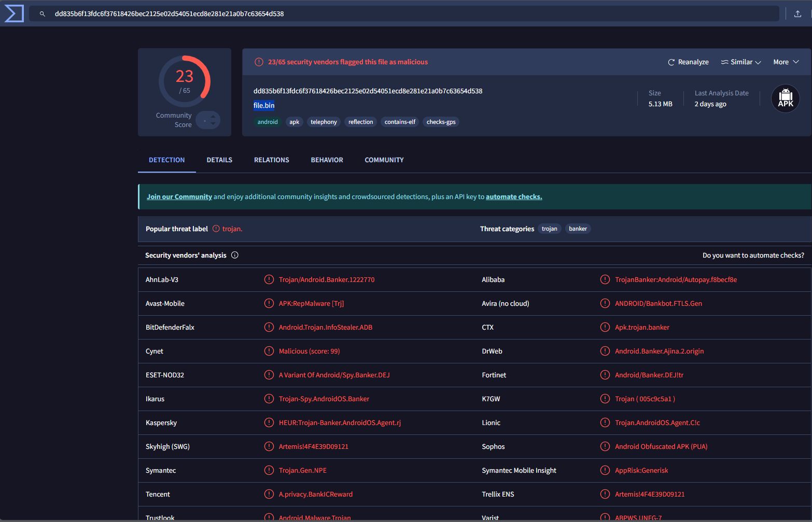
Task: Click A.privacy.BankICReward result
Action: pyautogui.click(x=316, y=494)
